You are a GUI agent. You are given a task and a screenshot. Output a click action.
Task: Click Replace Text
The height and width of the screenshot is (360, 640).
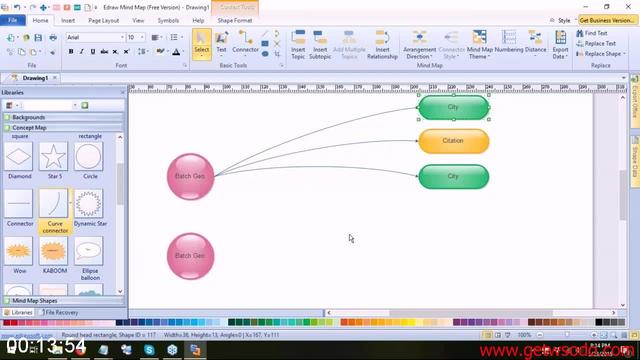point(596,43)
